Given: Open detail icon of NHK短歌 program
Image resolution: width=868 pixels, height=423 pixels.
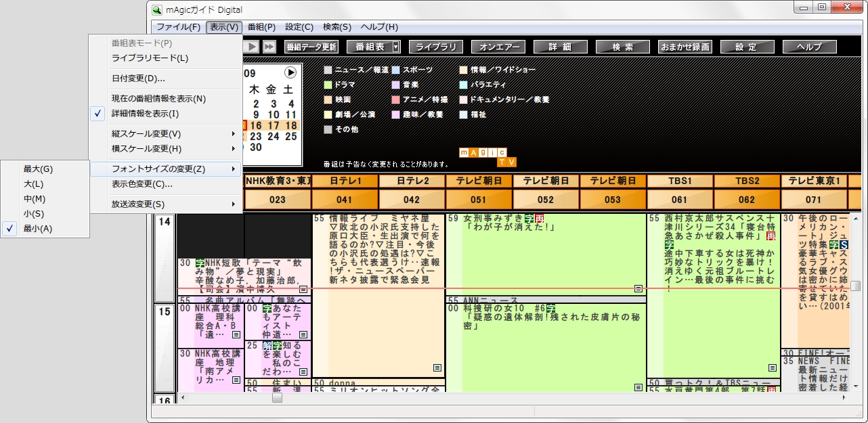Looking at the screenshot, I should (303, 289).
